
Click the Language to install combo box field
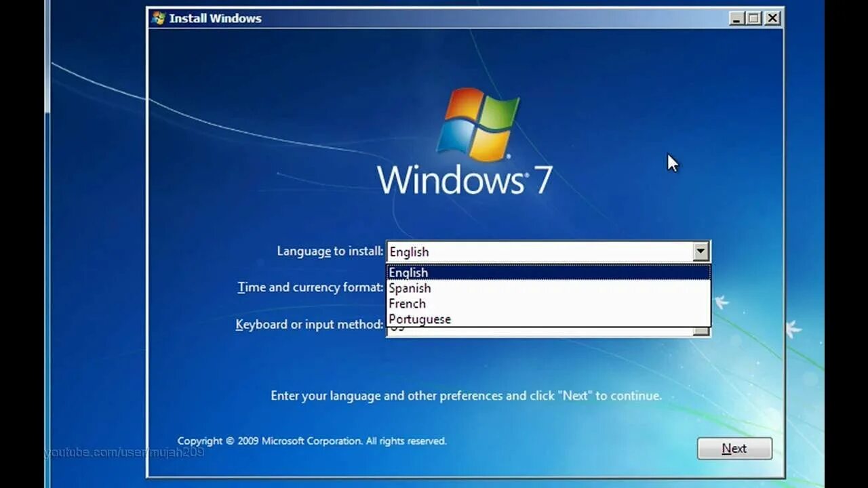(x=548, y=251)
